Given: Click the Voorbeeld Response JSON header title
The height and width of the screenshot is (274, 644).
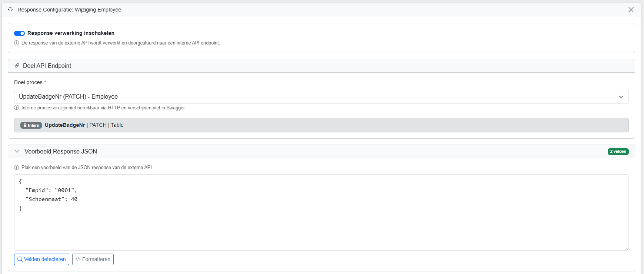Looking at the screenshot, I should tap(61, 151).
